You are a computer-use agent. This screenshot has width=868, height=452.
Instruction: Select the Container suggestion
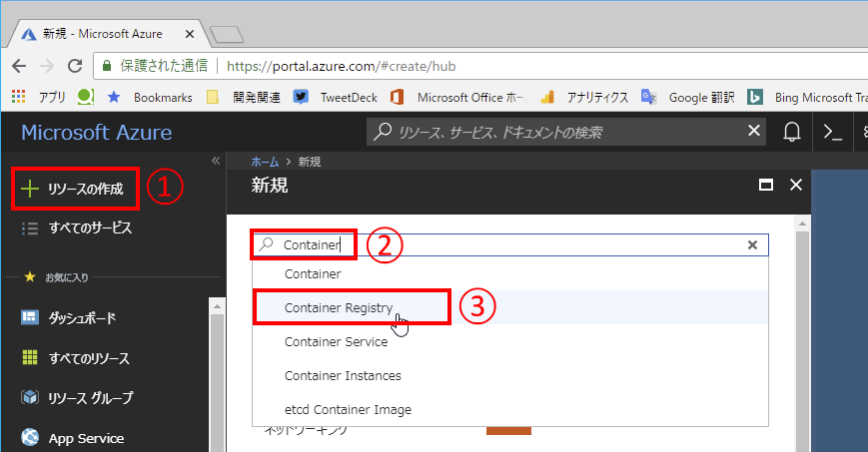[x=509, y=273]
